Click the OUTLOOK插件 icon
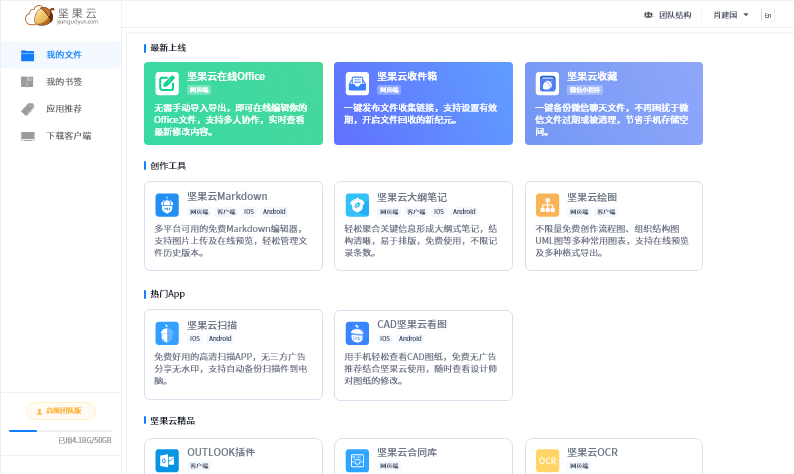Viewport: 794px width, 474px height. click(167, 460)
